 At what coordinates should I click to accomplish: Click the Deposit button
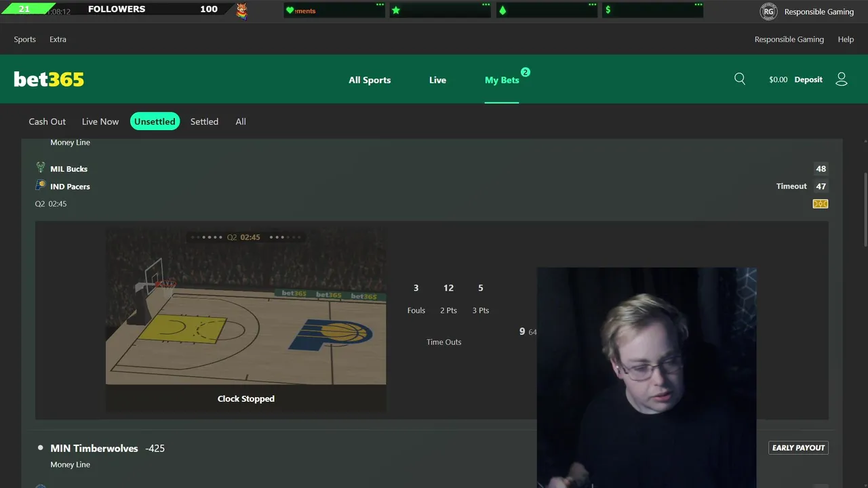tap(808, 79)
